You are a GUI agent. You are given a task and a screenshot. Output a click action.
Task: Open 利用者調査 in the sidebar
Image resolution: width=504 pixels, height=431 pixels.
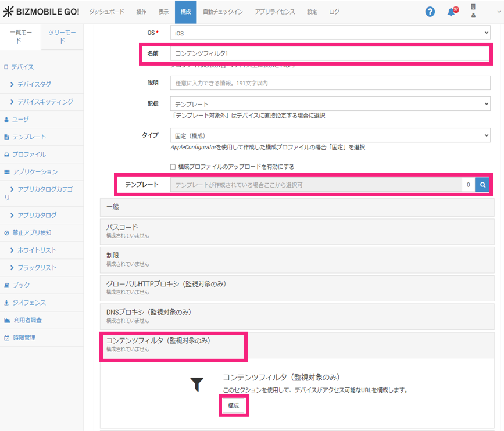pos(27,320)
